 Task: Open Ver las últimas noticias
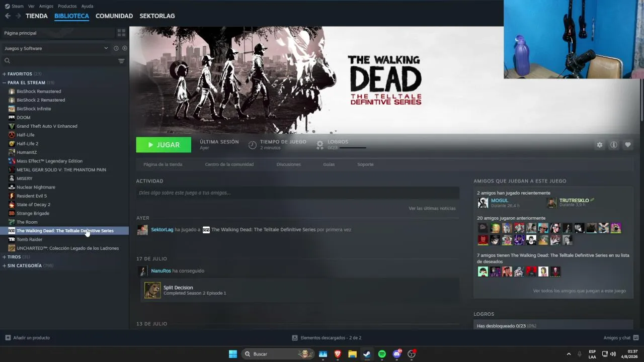[x=432, y=208]
